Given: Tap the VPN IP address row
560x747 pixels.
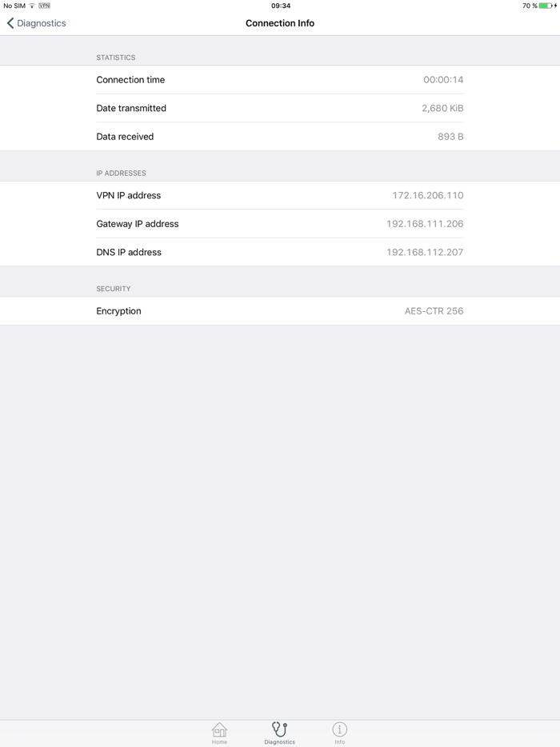Looking at the screenshot, I should (279, 195).
